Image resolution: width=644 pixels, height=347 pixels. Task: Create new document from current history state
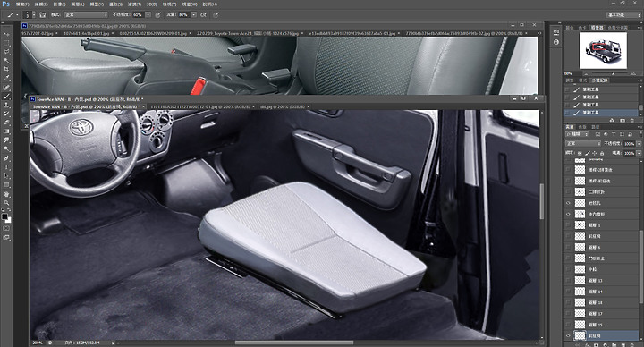(x=612, y=121)
